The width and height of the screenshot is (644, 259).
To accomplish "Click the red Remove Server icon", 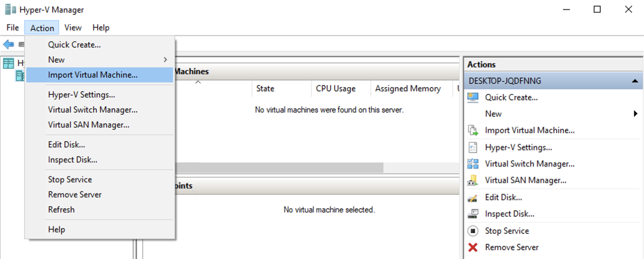I will tap(473, 247).
